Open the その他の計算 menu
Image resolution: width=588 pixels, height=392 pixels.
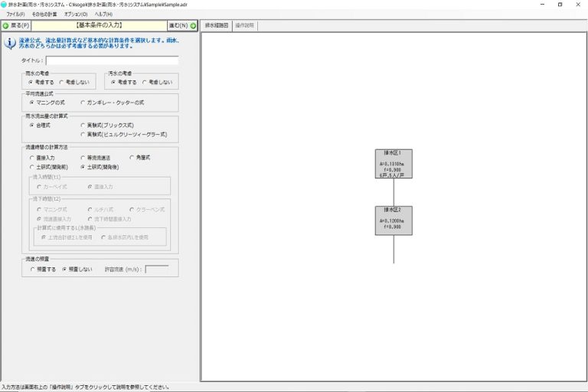point(44,15)
